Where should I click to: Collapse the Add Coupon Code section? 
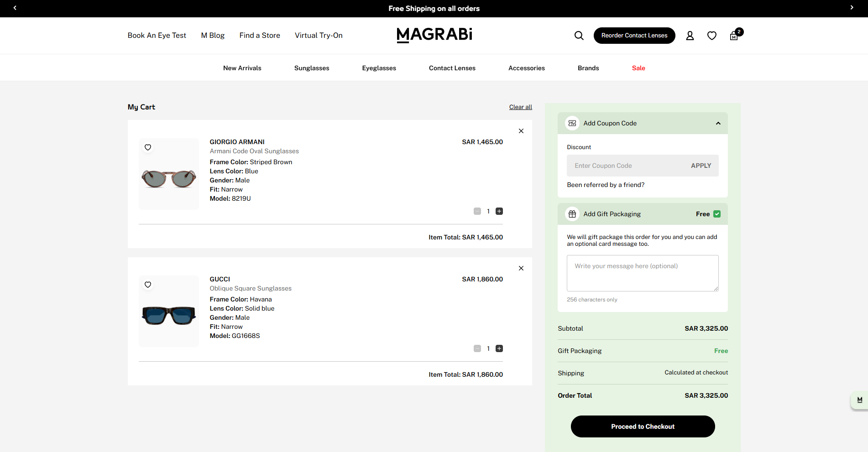(718, 123)
